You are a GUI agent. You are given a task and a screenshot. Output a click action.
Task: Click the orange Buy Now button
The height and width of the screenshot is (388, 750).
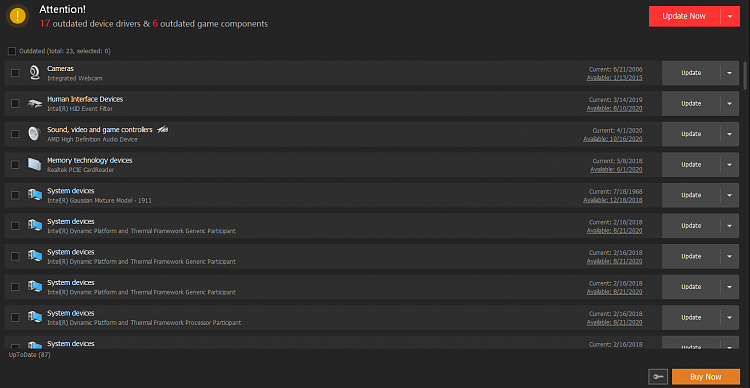click(x=706, y=377)
